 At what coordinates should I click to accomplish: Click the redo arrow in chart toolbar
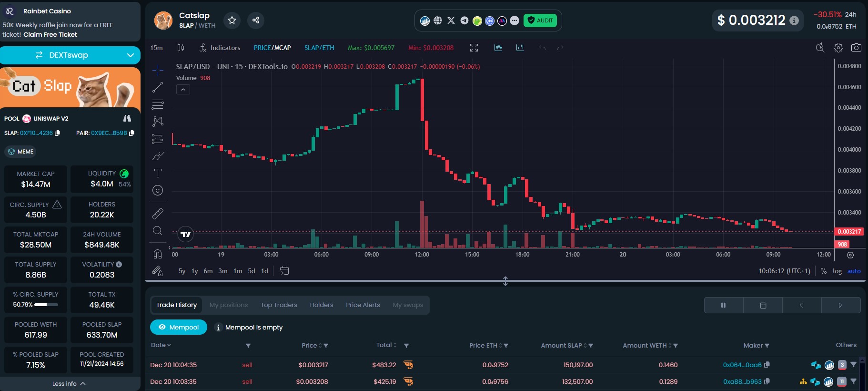click(x=561, y=48)
